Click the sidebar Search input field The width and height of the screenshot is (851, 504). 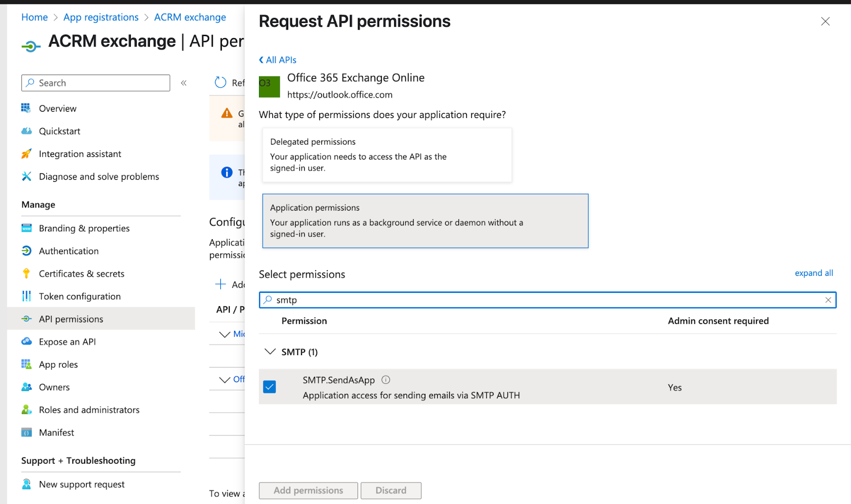click(96, 83)
